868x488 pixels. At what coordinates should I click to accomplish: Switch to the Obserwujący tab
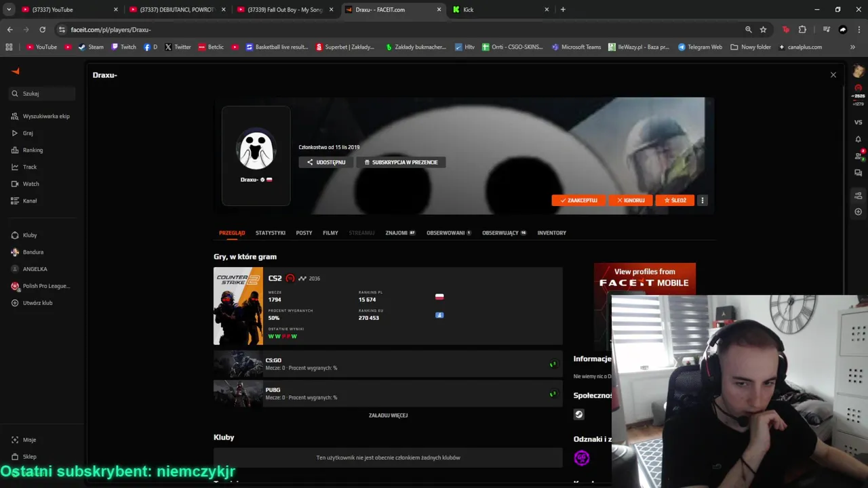tap(505, 233)
